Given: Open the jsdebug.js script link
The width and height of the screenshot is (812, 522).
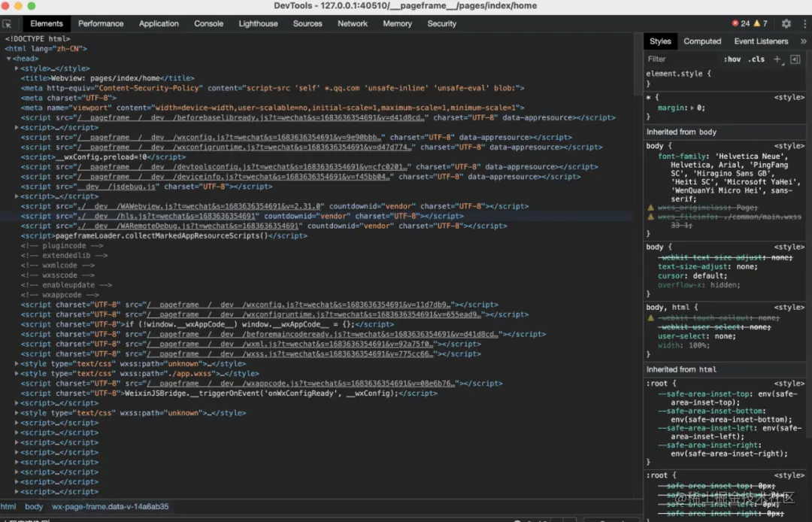Looking at the screenshot, I should tap(117, 187).
